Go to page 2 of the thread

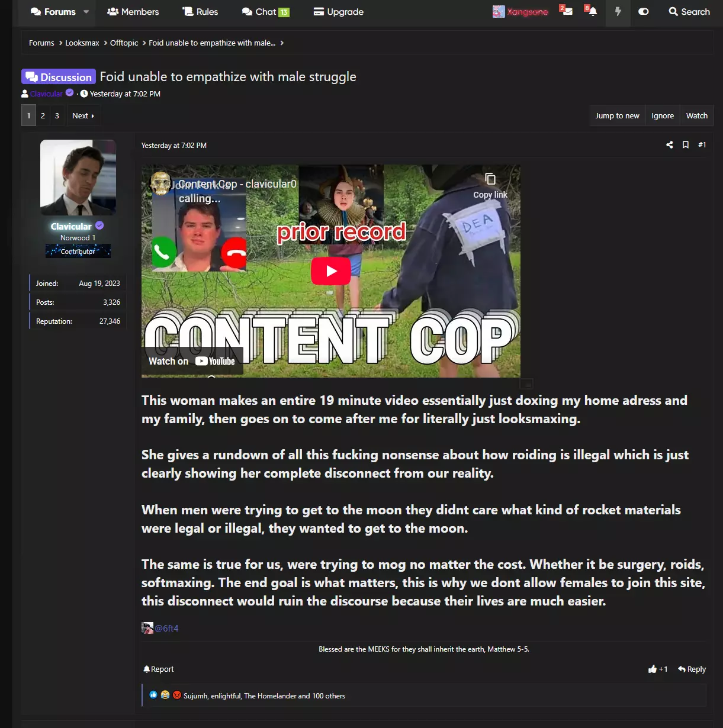43,116
